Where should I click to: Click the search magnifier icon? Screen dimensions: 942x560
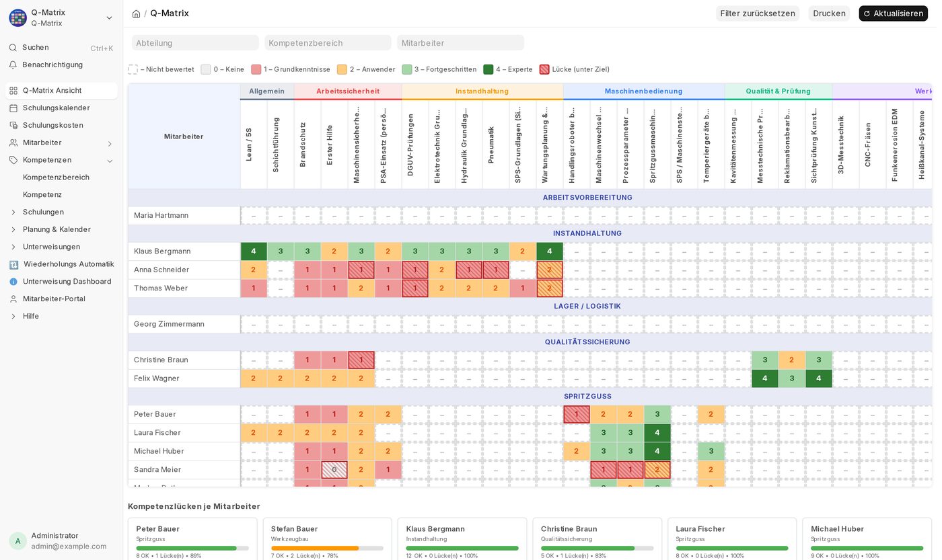(13, 48)
